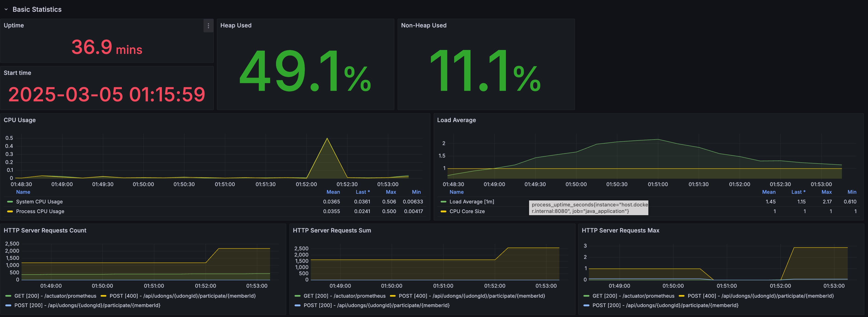
Task: Sort CPU Usage legend by Last column
Action: click(x=363, y=192)
